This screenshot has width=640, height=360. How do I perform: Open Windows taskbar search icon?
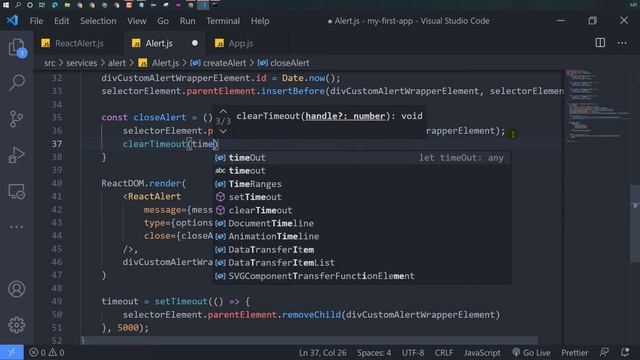click(x=18, y=5)
